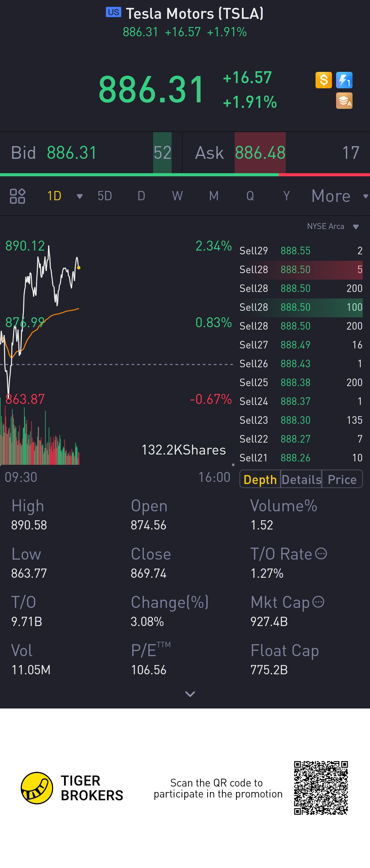Open the chart layout grid icon

click(x=17, y=196)
